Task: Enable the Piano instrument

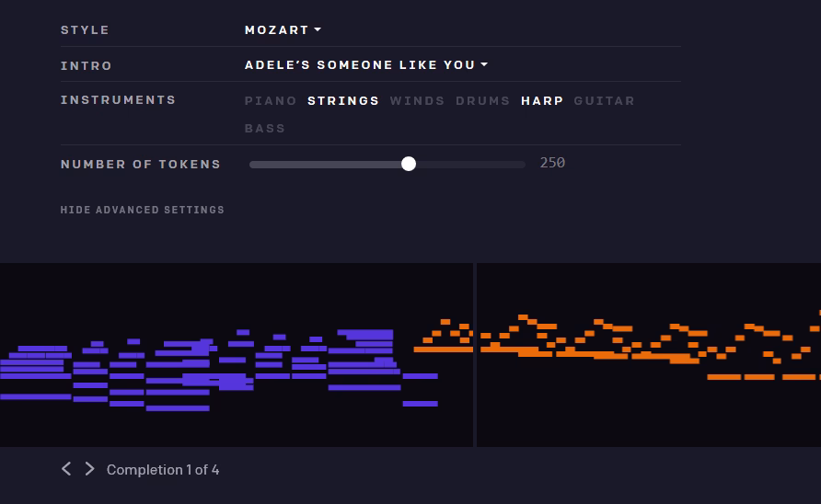Action: click(x=271, y=101)
